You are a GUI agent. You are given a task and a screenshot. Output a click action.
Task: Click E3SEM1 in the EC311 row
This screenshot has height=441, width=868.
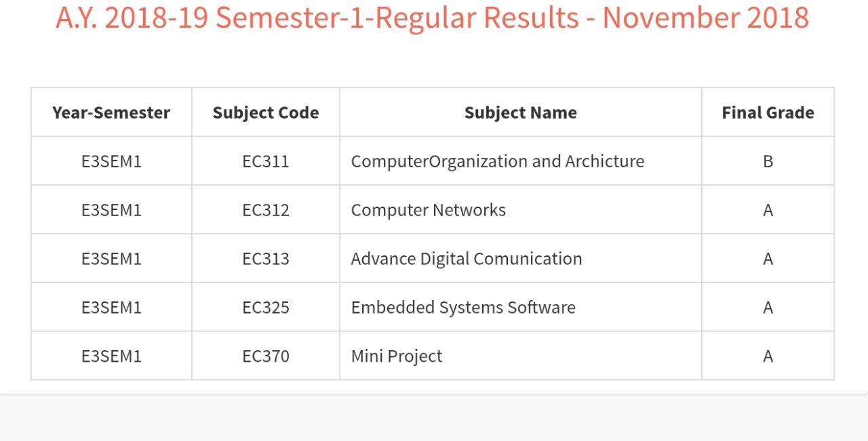tap(111, 161)
